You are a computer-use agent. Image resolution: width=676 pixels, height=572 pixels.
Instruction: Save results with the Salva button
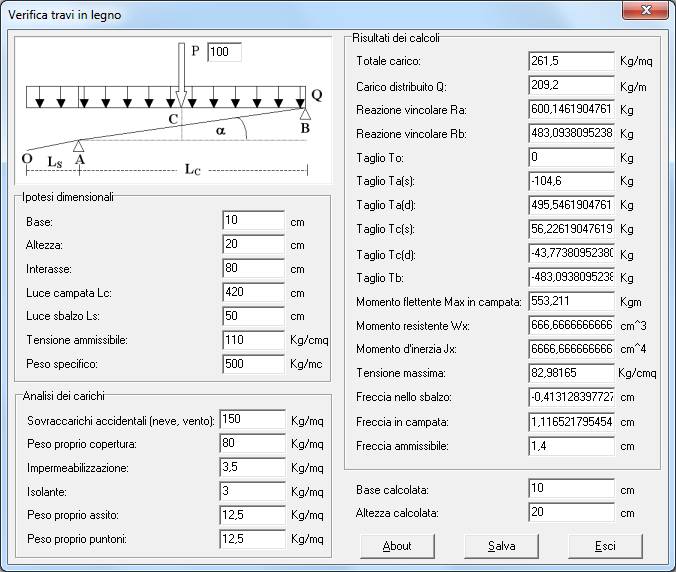(x=501, y=546)
